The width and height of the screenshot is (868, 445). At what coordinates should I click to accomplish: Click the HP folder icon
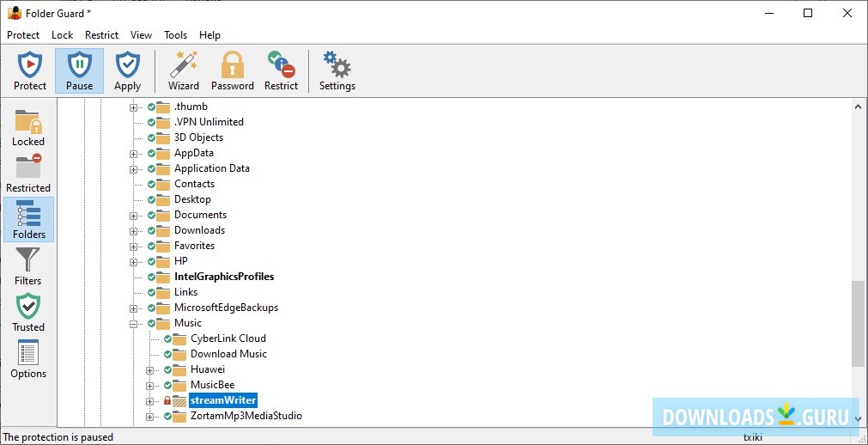(163, 261)
